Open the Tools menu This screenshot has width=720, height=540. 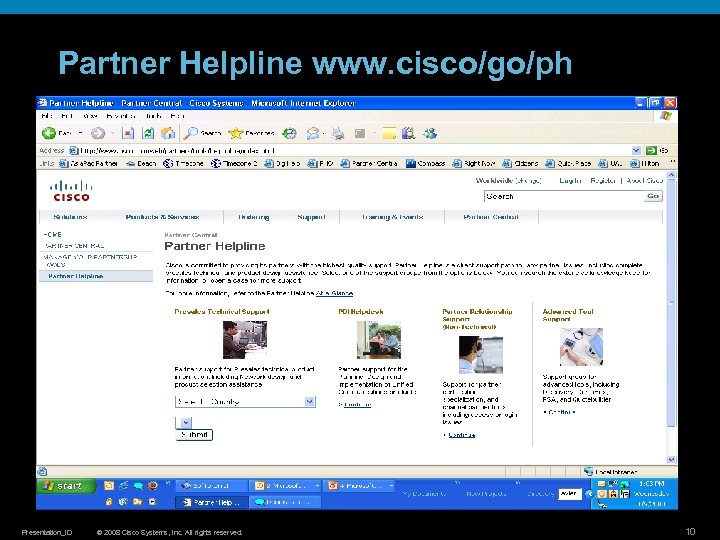tap(152, 116)
